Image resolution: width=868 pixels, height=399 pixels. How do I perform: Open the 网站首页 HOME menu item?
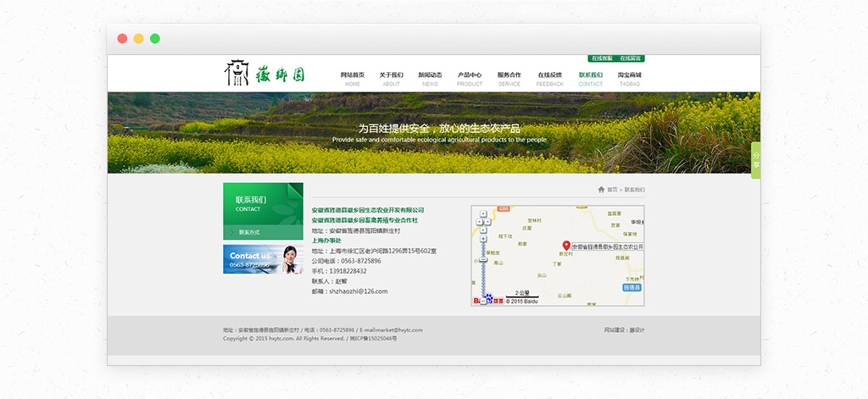tap(353, 79)
